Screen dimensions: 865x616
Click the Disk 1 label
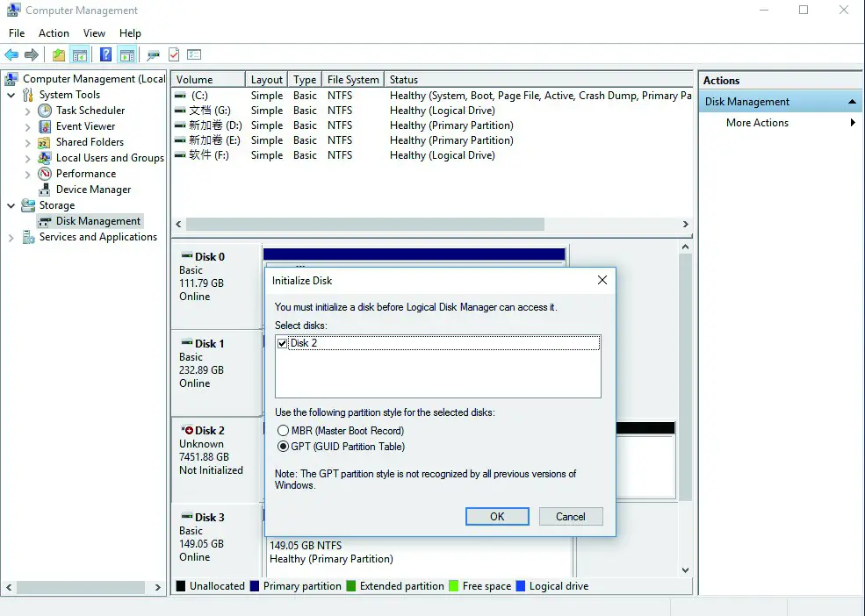(209, 344)
